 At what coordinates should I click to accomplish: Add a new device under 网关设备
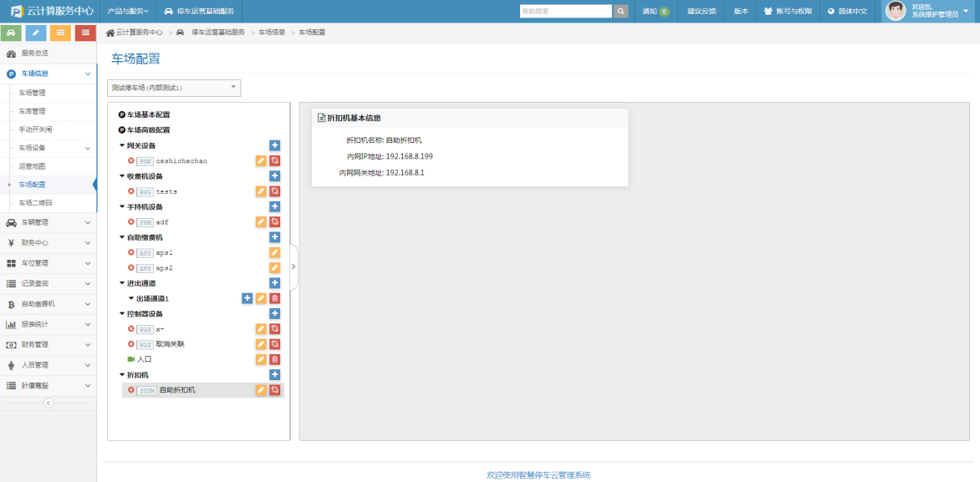click(274, 145)
